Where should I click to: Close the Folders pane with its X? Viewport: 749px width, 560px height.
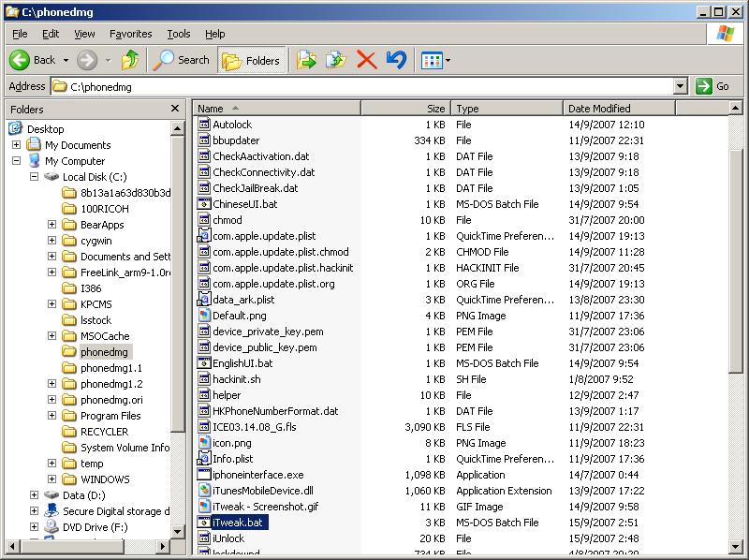[x=175, y=109]
